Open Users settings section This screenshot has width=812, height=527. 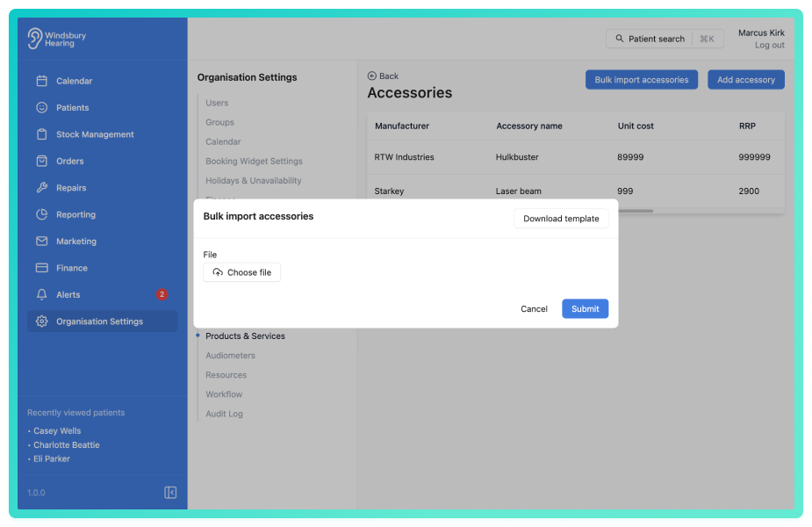[217, 103]
